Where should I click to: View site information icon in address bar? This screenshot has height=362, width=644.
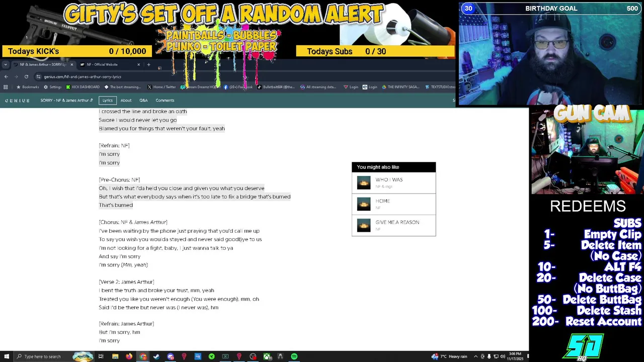(38, 76)
